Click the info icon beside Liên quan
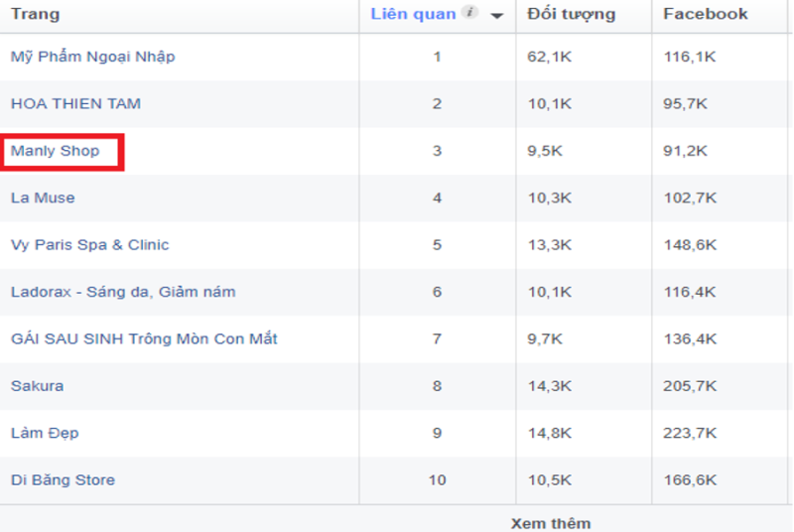Image resolution: width=794 pixels, height=532 pixels. [470, 12]
